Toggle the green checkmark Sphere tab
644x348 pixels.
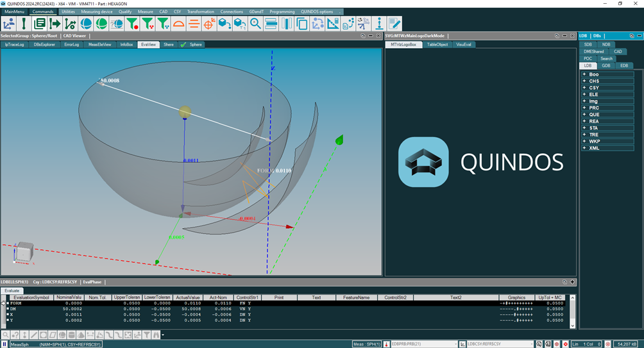click(x=192, y=44)
